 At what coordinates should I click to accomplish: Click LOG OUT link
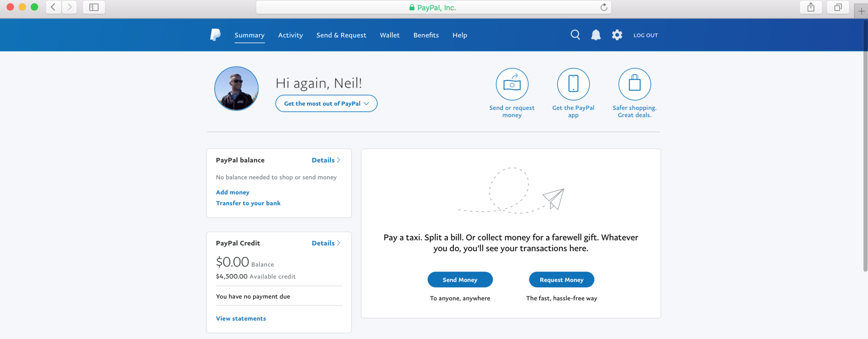(645, 35)
